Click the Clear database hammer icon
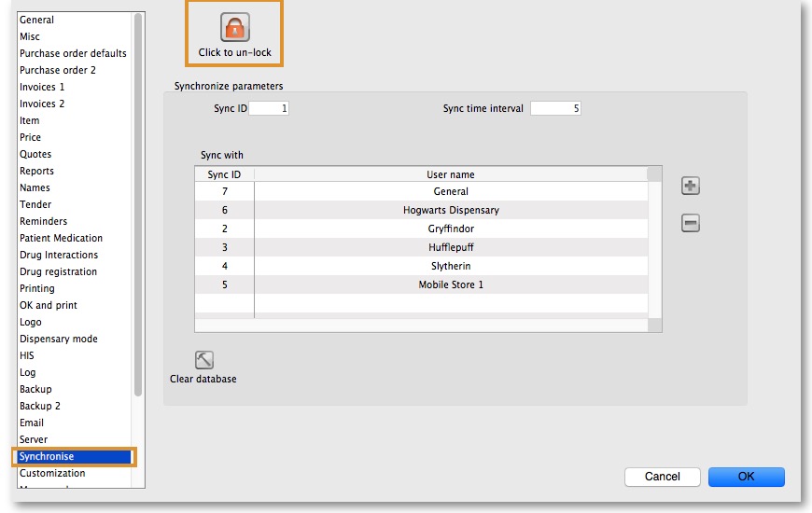812x513 pixels. (x=203, y=360)
